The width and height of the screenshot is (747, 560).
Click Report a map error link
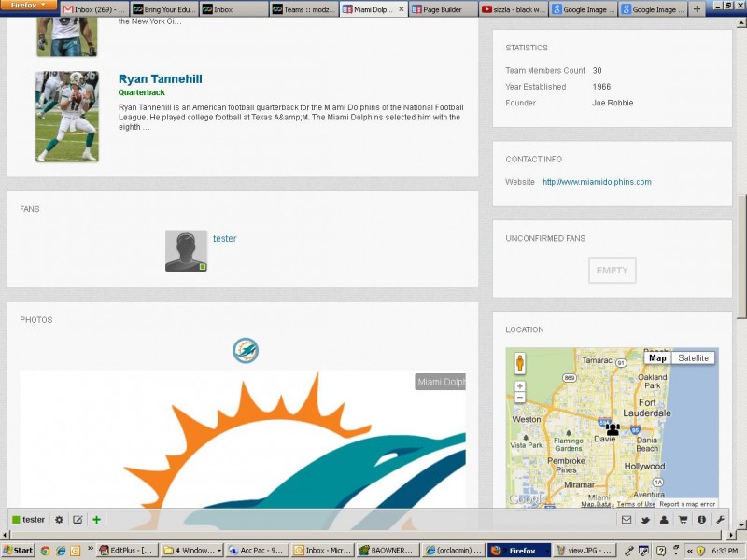click(687, 504)
